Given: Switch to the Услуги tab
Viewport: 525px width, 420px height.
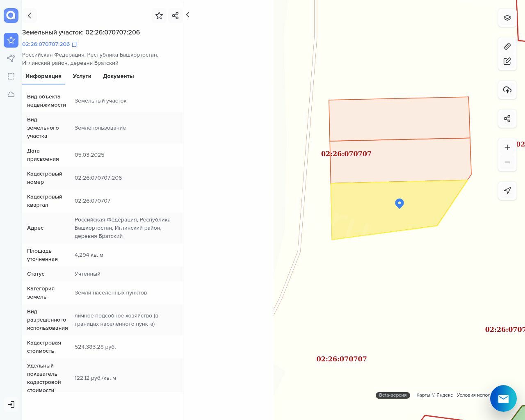Looking at the screenshot, I should (x=82, y=76).
